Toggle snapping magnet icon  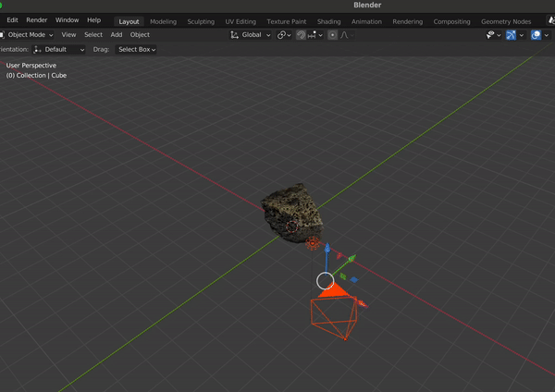click(301, 35)
